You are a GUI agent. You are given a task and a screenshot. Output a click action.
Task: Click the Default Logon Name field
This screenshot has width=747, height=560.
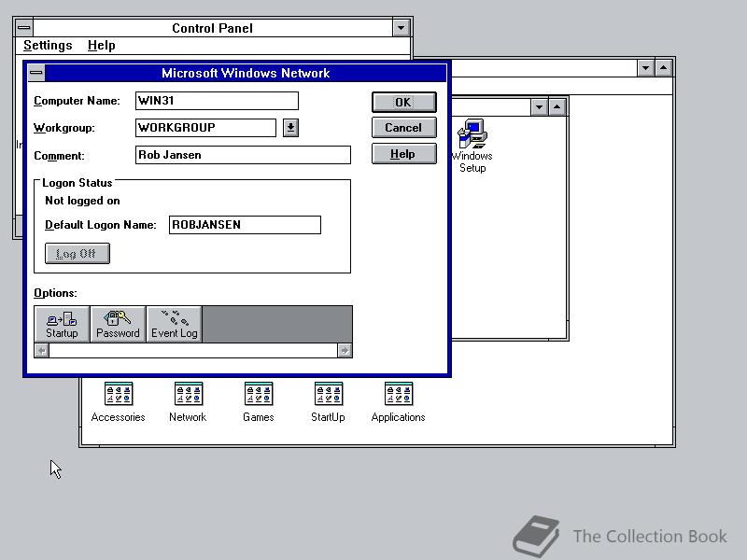(x=245, y=225)
